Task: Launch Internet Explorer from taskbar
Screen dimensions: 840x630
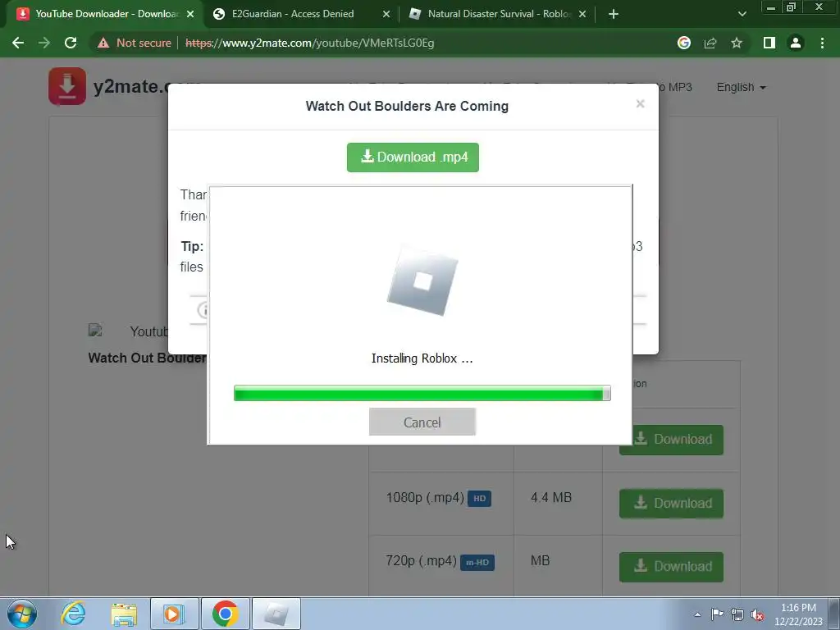Action: 73,614
